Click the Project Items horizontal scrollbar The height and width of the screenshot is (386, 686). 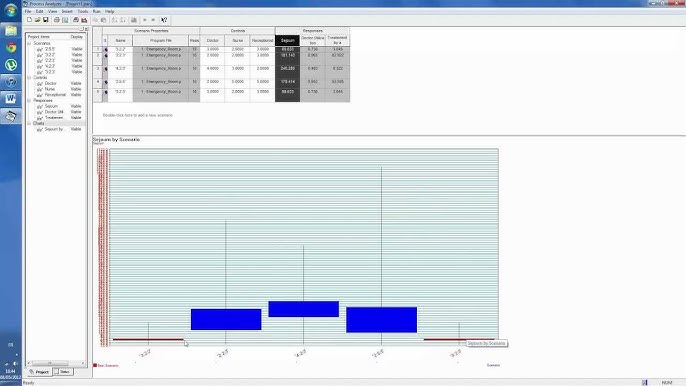pyautogui.click(x=55, y=363)
